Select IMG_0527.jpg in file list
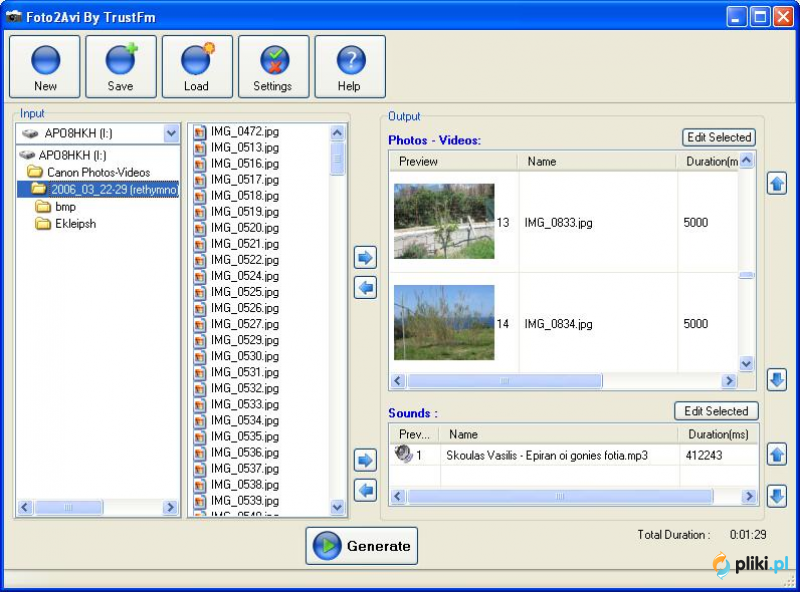Image resolution: width=800 pixels, height=592 pixels. (245, 324)
